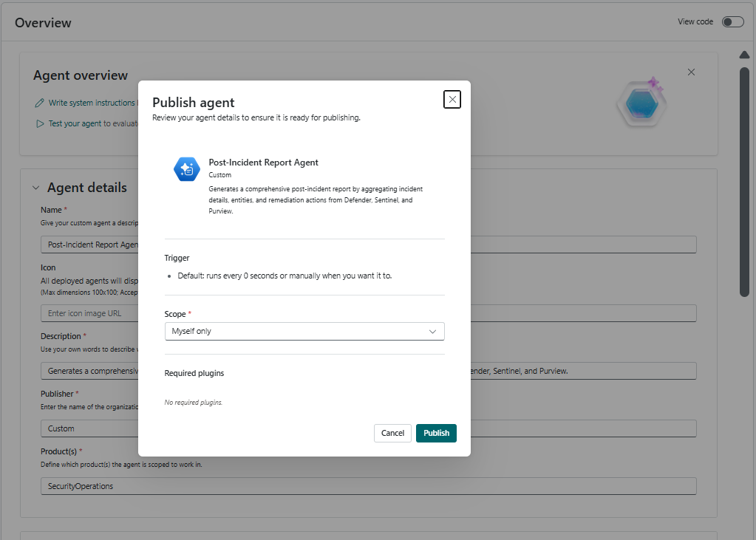Click the scroll up arrow on the page scrollbar
Image resolution: width=756 pixels, height=540 pixels.
pos(744,55)
